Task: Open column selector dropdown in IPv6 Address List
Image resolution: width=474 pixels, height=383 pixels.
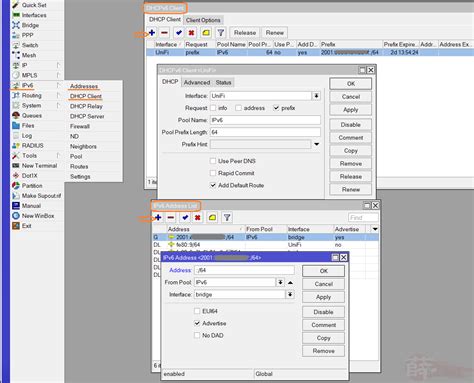Action: [x=375, y=229]
